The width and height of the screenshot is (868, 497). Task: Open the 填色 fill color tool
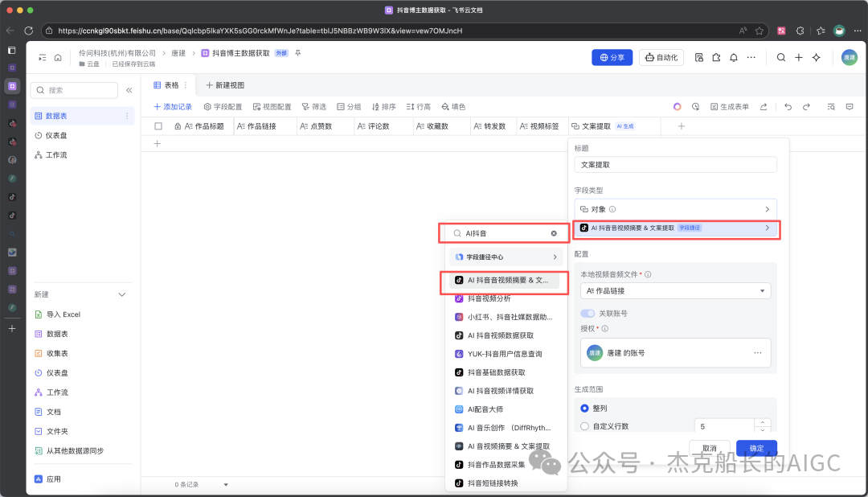tap(453, 107)
